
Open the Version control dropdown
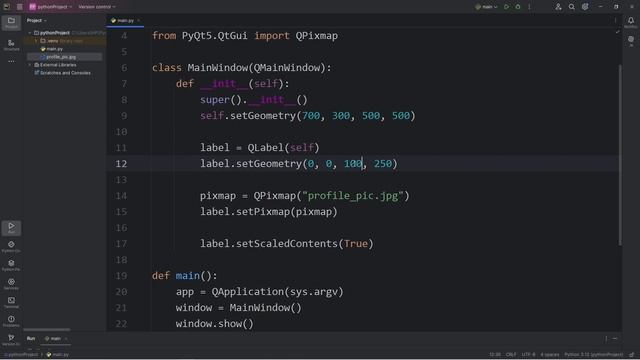[x=97, y=7]
